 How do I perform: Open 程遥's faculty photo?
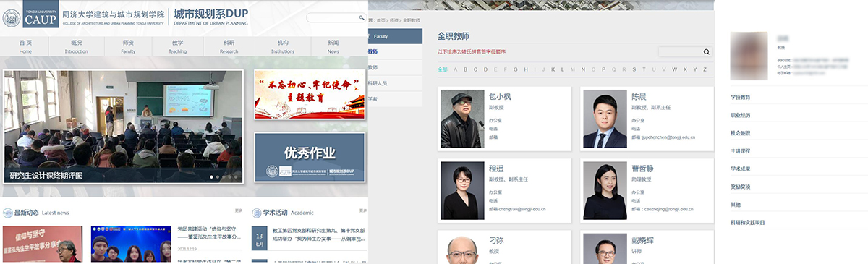pyautogui.click(x=461, y=190)
